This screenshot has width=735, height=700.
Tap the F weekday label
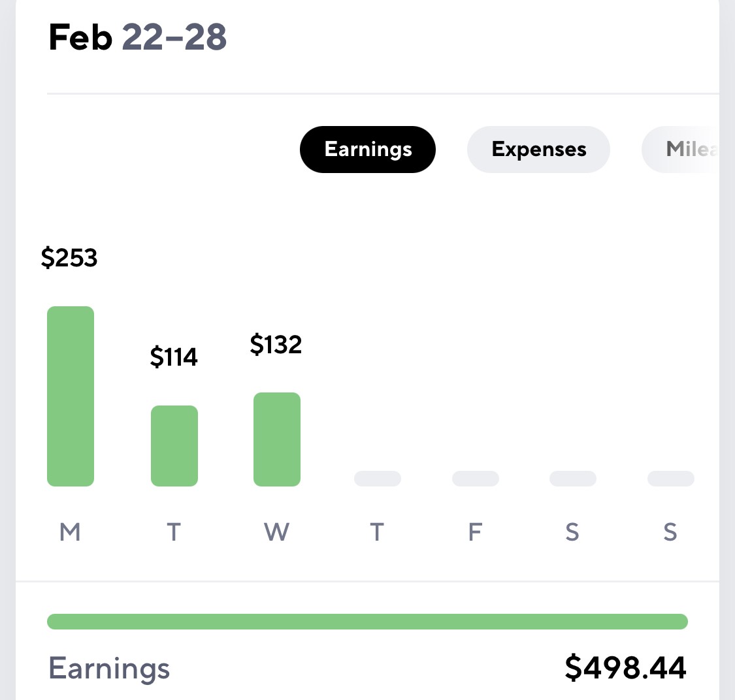pos(476,532)
